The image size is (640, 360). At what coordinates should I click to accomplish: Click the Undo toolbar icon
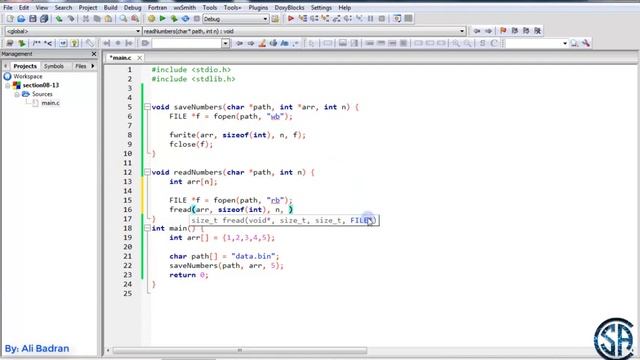coord(59,19)
